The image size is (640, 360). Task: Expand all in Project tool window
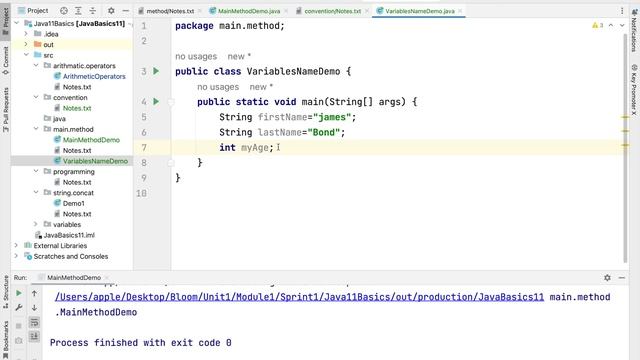click(78, 11)
